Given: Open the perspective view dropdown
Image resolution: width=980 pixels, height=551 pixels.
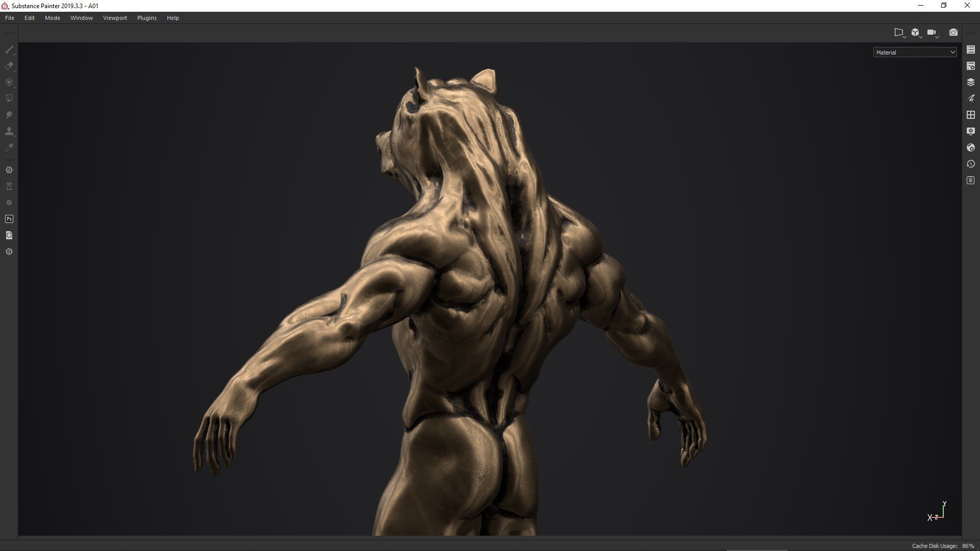Looking at the screenshot, I should click(899, 33).
